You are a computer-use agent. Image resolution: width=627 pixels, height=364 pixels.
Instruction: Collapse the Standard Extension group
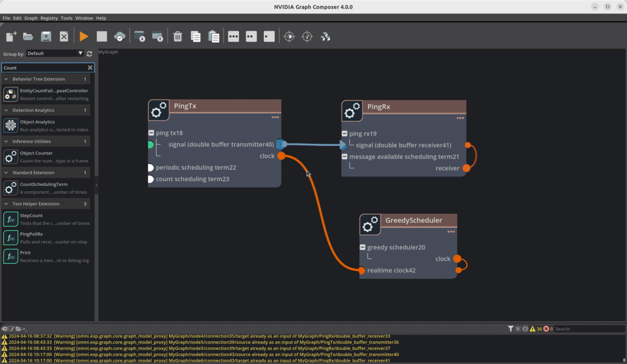click(6, 173)
